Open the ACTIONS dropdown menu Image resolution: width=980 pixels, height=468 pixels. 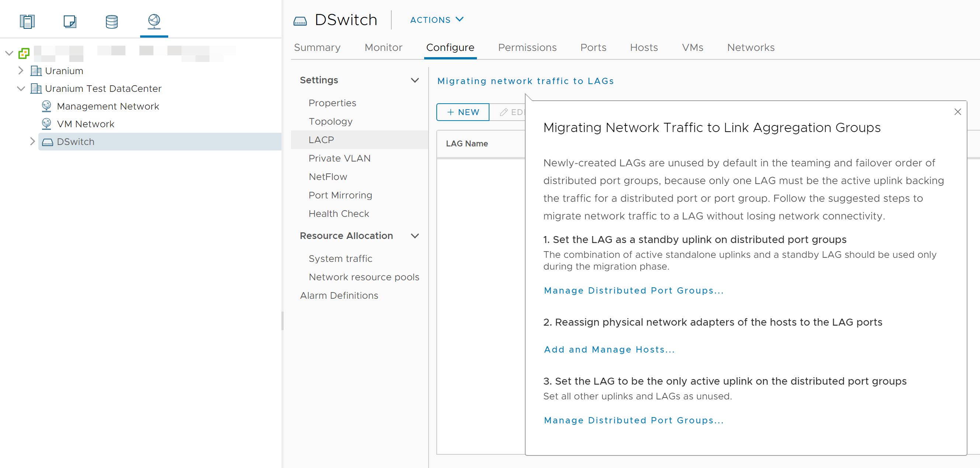coord(436,20)
